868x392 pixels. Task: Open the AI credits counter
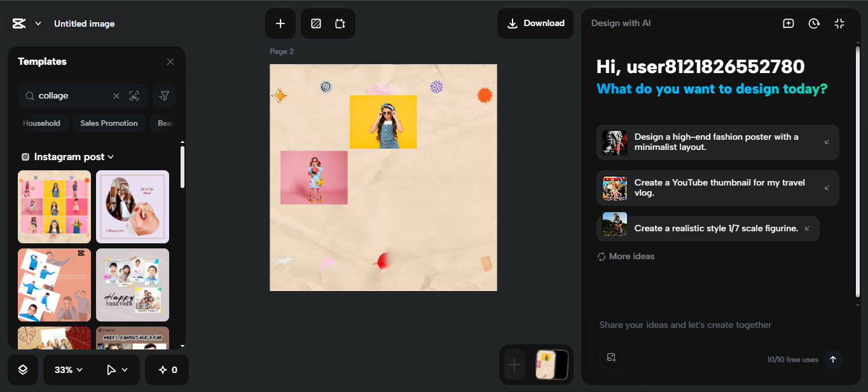167,370
